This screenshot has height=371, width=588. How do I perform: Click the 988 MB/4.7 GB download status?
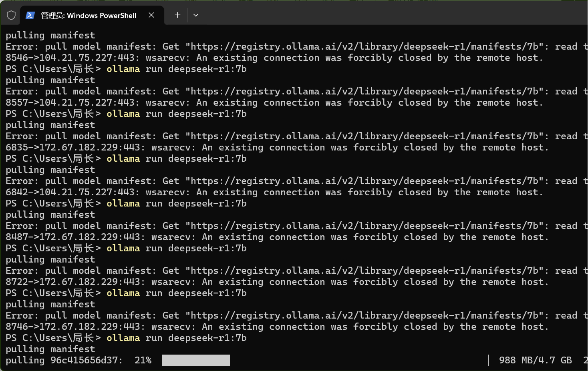click(536, 360)
